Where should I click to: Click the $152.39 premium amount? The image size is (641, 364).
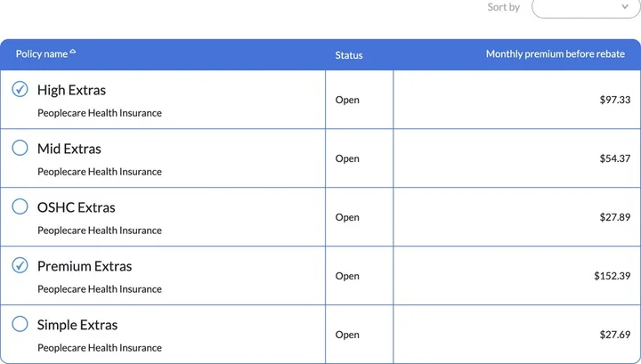pyautogui.click(x=612, y=276)
